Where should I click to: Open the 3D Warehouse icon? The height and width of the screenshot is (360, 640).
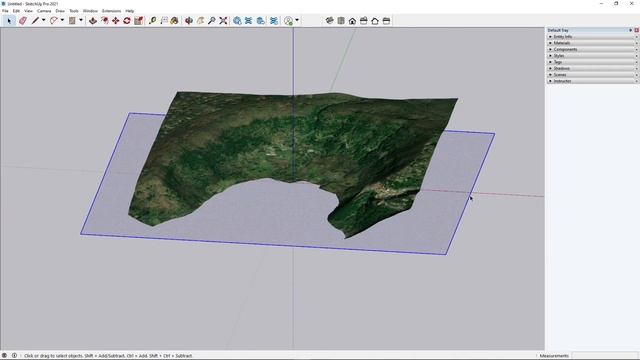click(237, 20)
